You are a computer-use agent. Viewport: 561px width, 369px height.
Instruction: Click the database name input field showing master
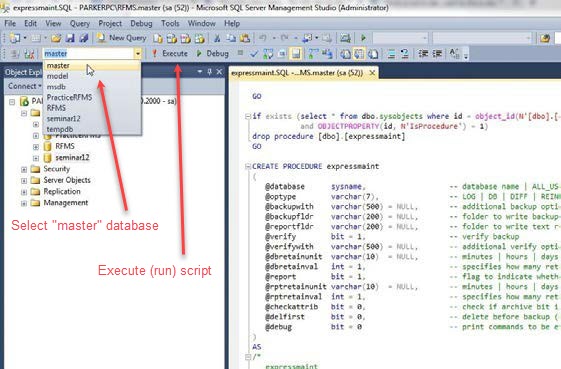click(x=88, y=54)
